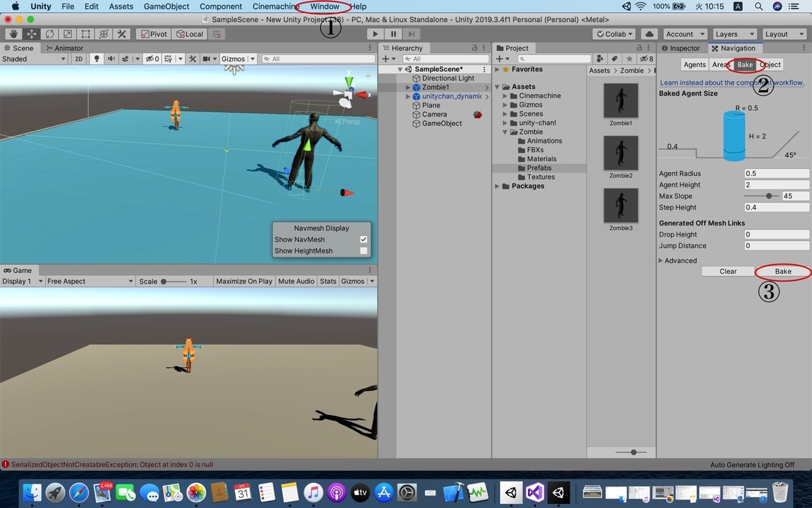
Task: Select the Agents navigation tab
Action: pos(694,64)
